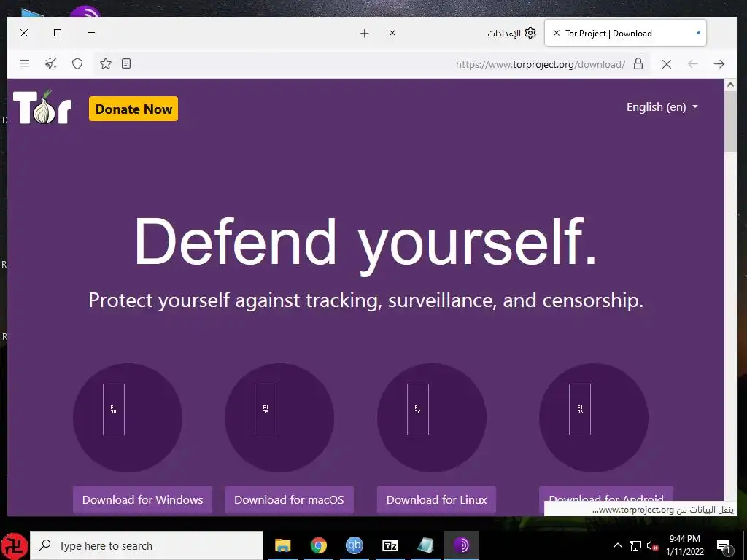This screenshot has width=747, height=560.
Task: Open the hamburger application menu
Action: [x=25, y=63]
